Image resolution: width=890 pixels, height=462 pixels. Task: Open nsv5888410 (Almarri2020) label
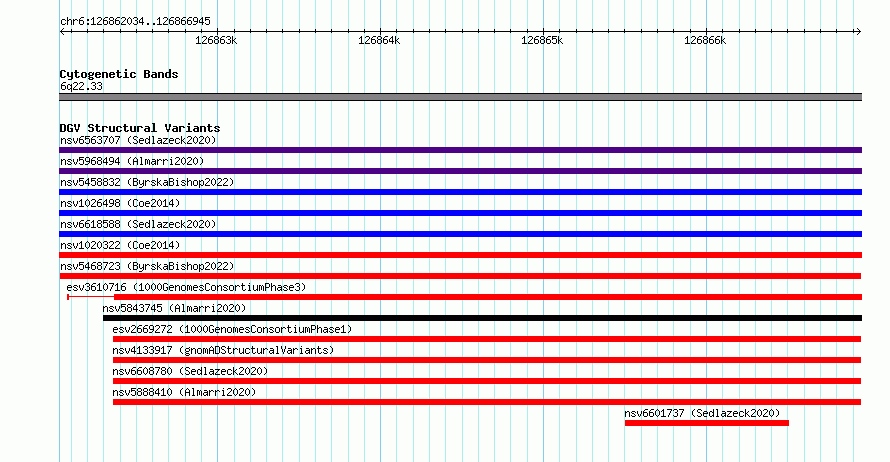point(184,392)
